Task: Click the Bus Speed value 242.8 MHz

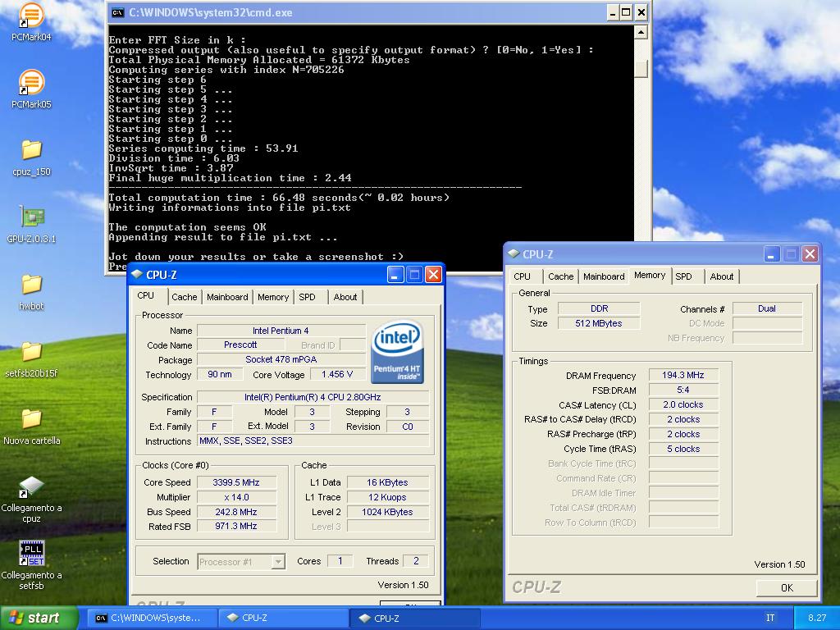Action: [236, 512]
